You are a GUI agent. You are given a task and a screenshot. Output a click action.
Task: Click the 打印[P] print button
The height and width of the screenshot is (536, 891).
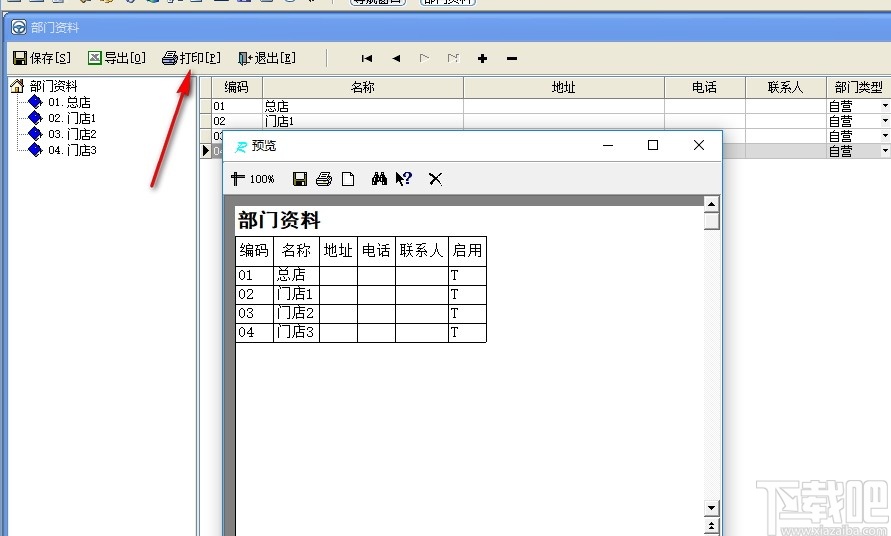click(x=191, y=58)
